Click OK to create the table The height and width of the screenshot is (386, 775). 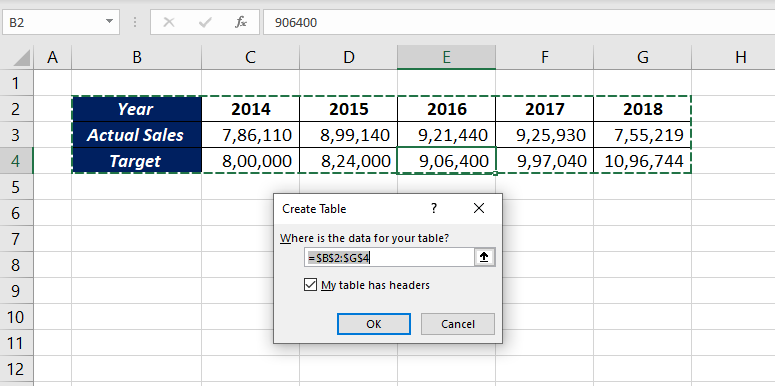click(374, 324)
